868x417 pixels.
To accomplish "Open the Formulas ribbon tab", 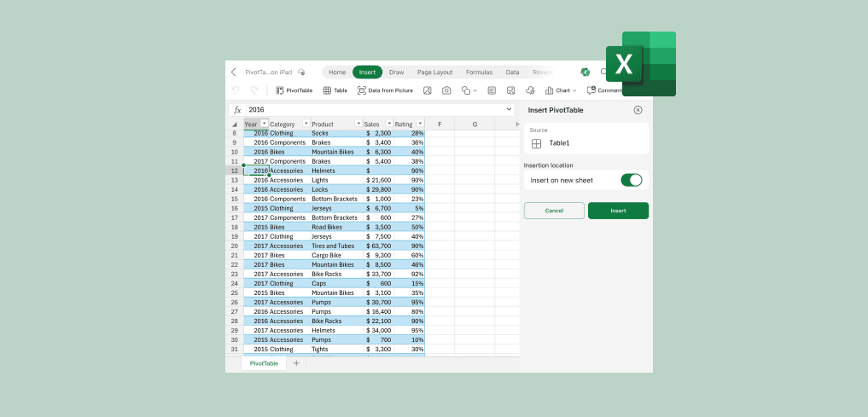I will coord(479,72).
